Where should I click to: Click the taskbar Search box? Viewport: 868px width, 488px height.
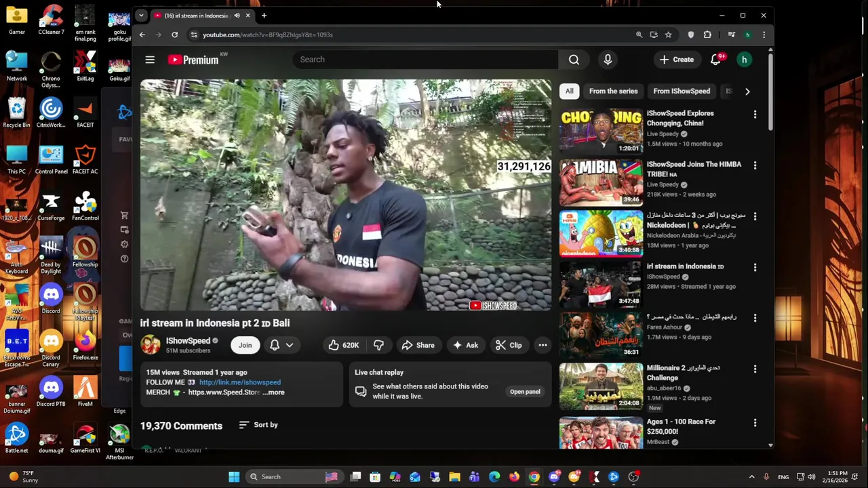point(296,476)
